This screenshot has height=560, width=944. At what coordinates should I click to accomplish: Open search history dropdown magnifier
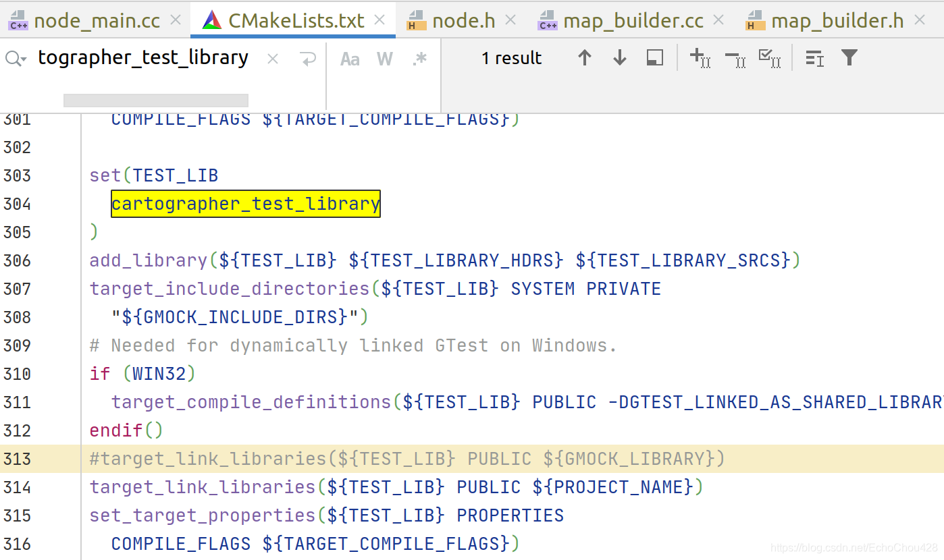[16, 59]
